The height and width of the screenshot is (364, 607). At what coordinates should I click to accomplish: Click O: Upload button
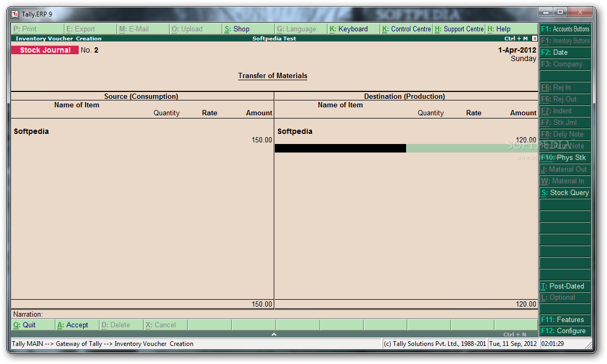(x=196, y=29)
